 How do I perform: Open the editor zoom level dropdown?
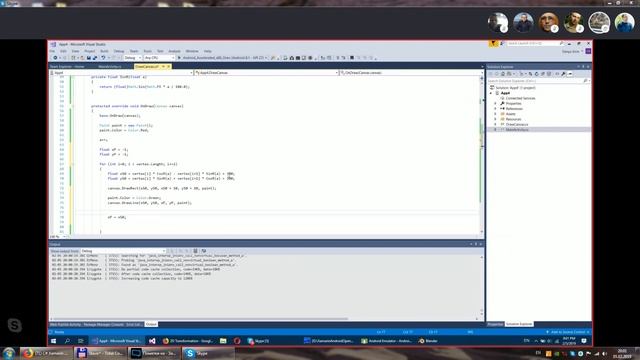click(59, 236)
